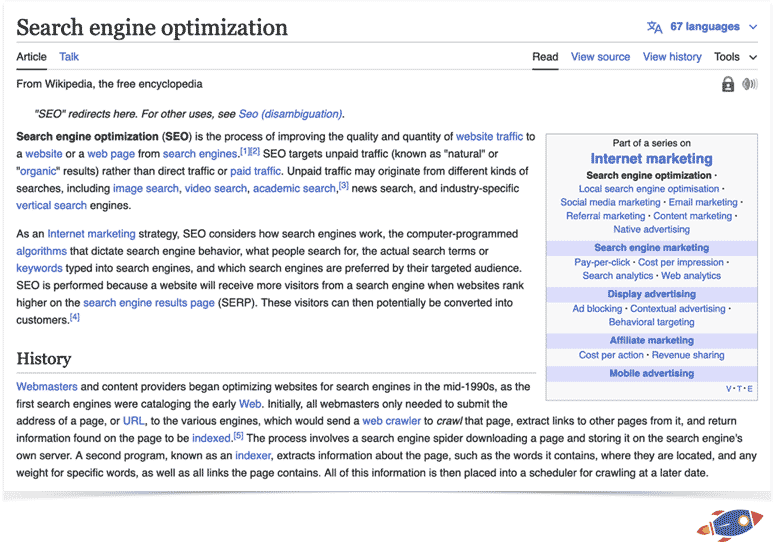
Task: Open Web analytics link
Action: 691,276
